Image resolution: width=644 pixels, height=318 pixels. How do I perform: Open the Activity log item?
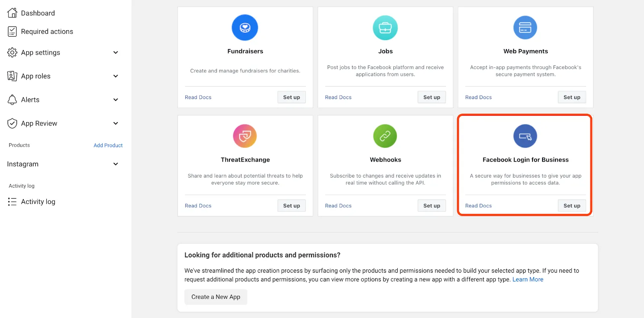pos(38,202)
